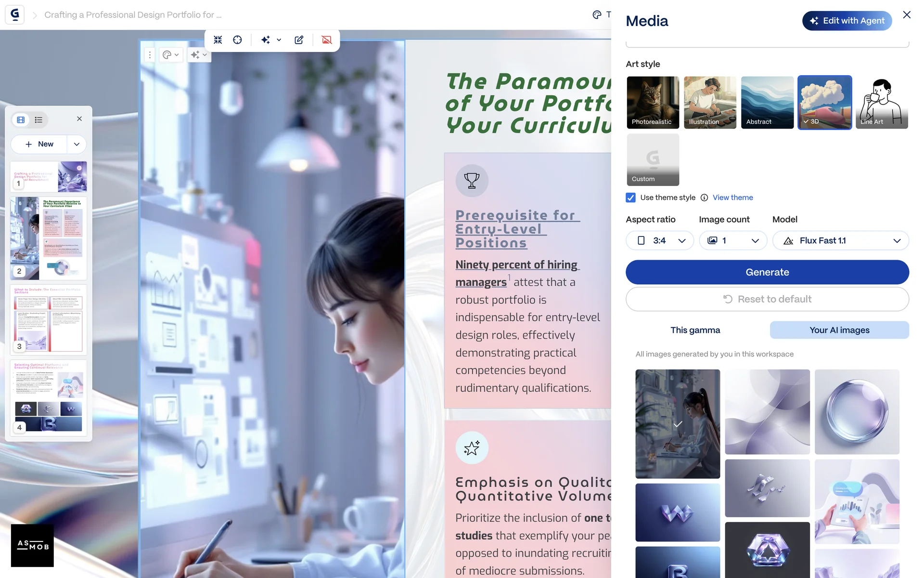
Task: Set image focal point with crosshair icon
Action: coord(237,40)
